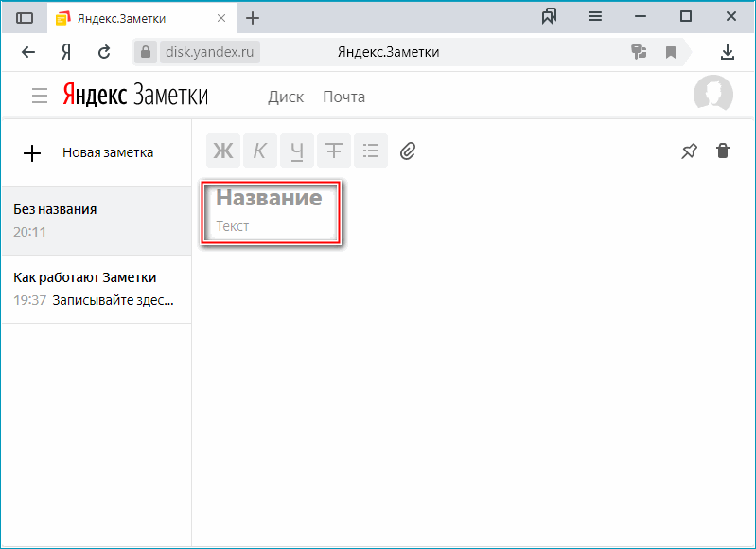Toggle italic formatting (К) button
756x549 pixels.
point(260,151)
